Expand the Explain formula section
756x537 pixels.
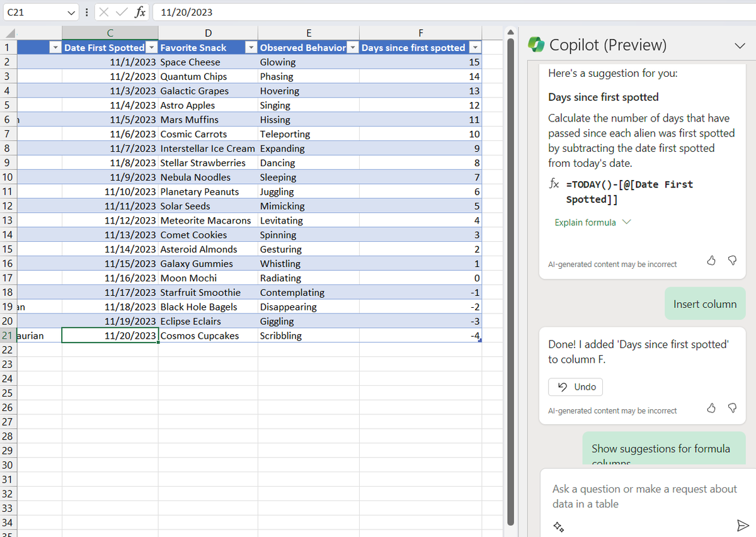(592, 222)
